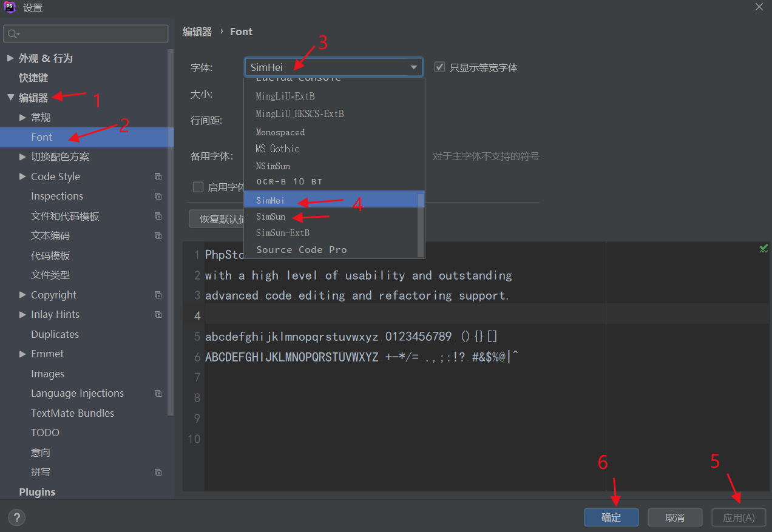Click preview line starting "abcdefghijklmnopqrstuvwxyz"
The height and width of the screenshot is (532, 772).
pos(351,337)
